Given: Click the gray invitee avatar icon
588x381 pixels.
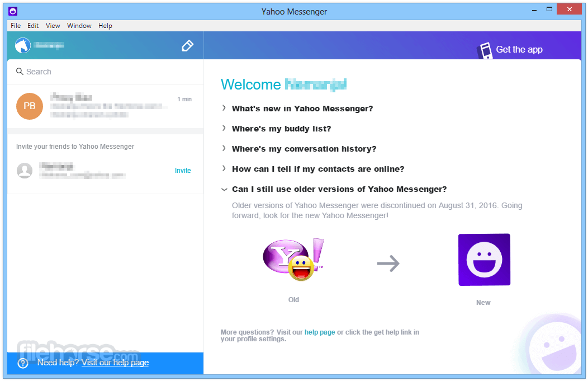Looking at the screenshot, I should coord(25,171).
